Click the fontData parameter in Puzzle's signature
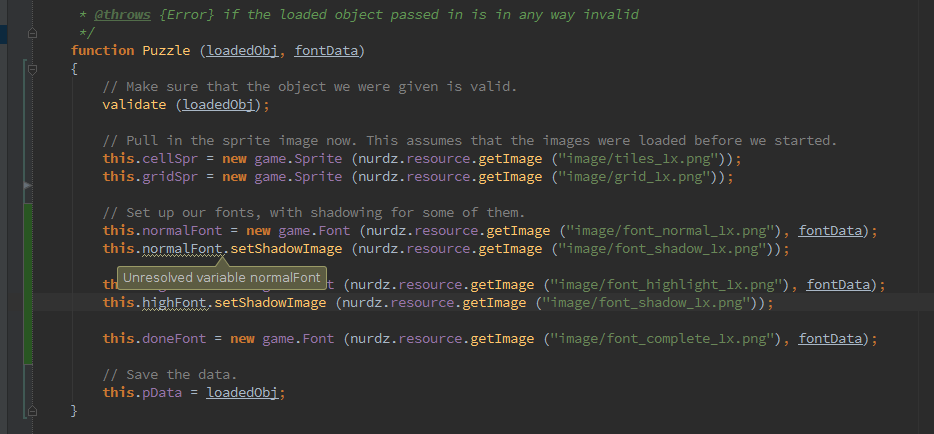 [x=326, y=51]
